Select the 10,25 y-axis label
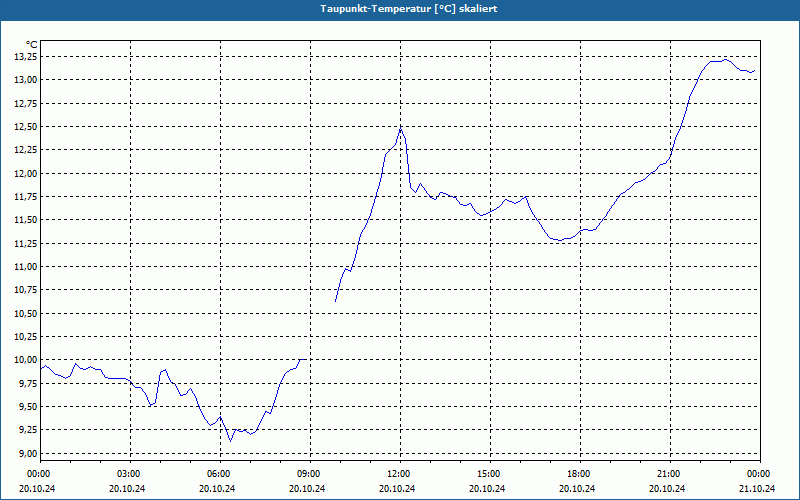This screenshot has height=500, width=800. click(25, 337)
